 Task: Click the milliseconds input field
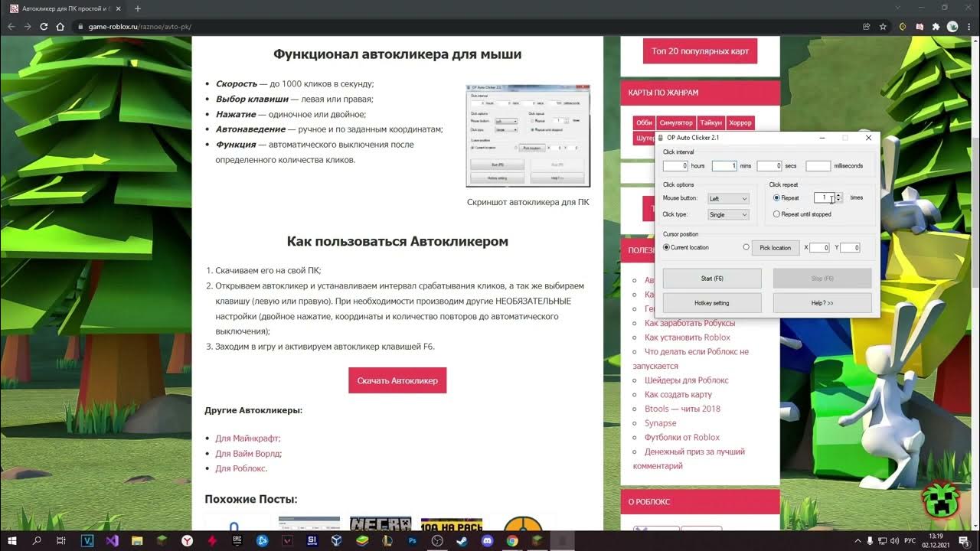(818, 166)
